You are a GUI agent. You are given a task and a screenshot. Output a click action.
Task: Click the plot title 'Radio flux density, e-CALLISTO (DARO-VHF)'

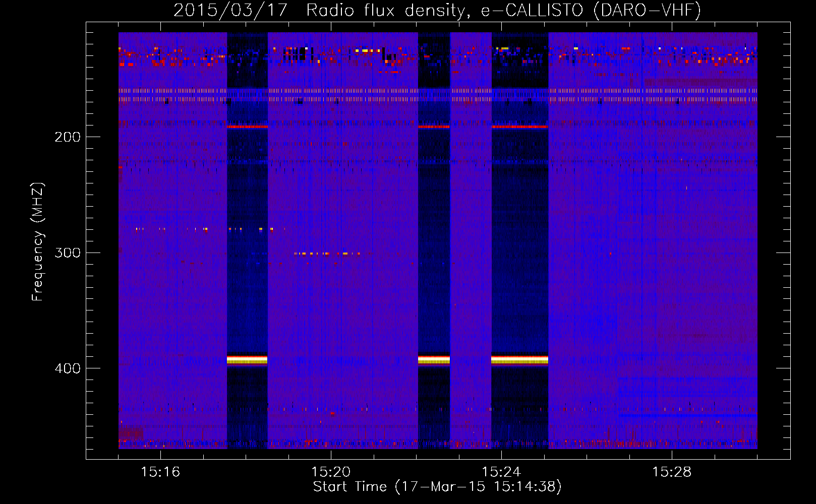503,11
